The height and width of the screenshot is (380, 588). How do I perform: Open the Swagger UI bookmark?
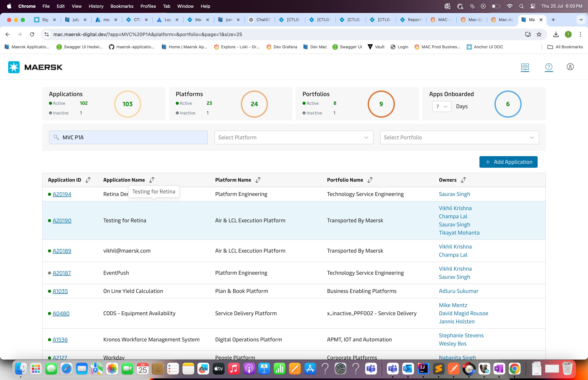pos(347,47)
